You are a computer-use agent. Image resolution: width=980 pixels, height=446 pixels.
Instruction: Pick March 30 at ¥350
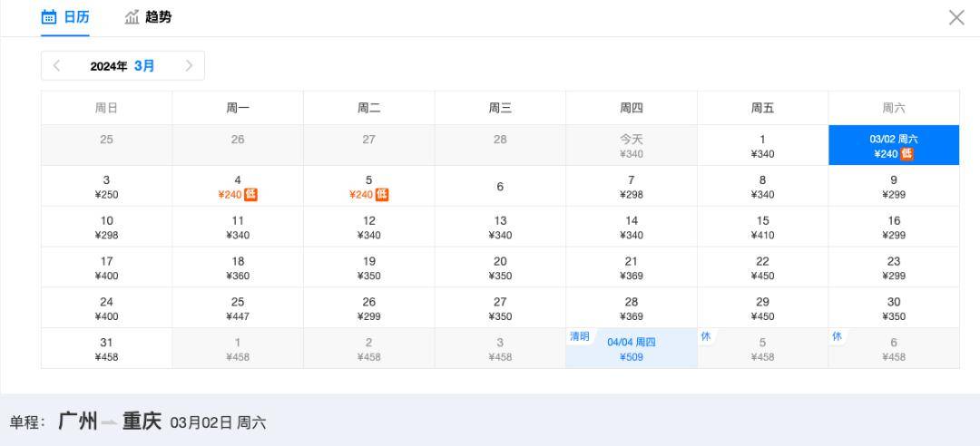894,308
